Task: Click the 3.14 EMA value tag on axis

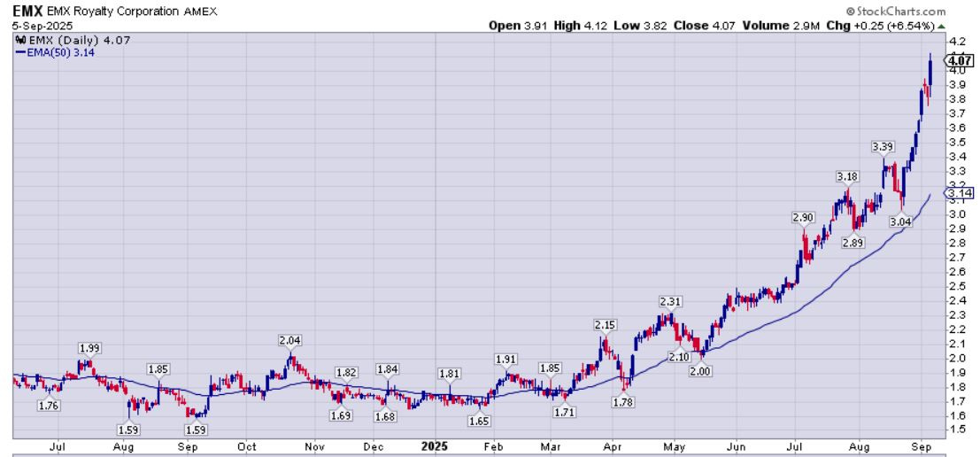Action: click(960, 192)
